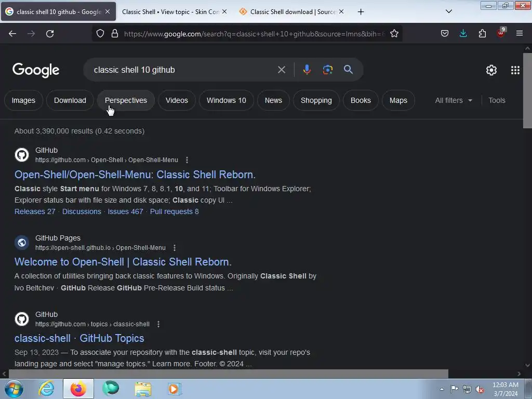Image resolution: width=532 pixels, height=399 pixels.
Task: Open Firefox application hamburger menu
Action: click(520, 33)
